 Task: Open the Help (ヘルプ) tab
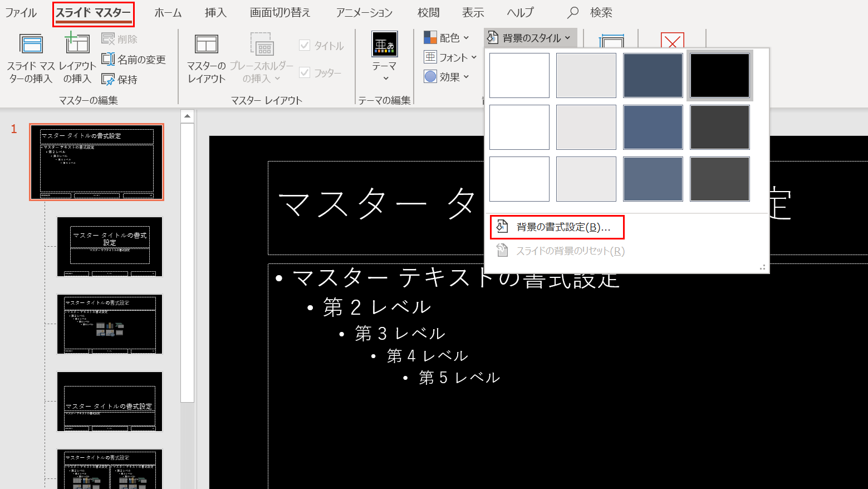click(x=521, y=12)
